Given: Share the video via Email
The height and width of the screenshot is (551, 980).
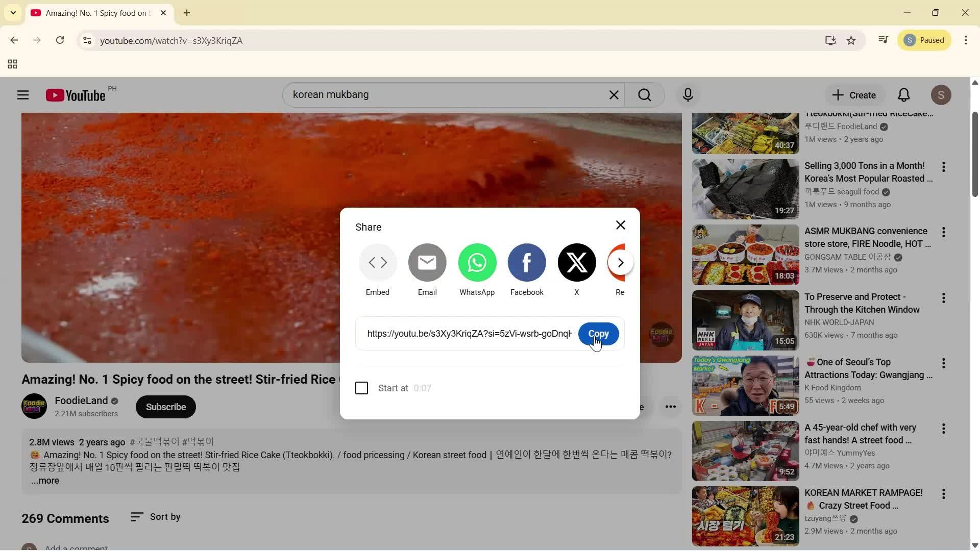Looking at the screenshot, I should 427,262.
